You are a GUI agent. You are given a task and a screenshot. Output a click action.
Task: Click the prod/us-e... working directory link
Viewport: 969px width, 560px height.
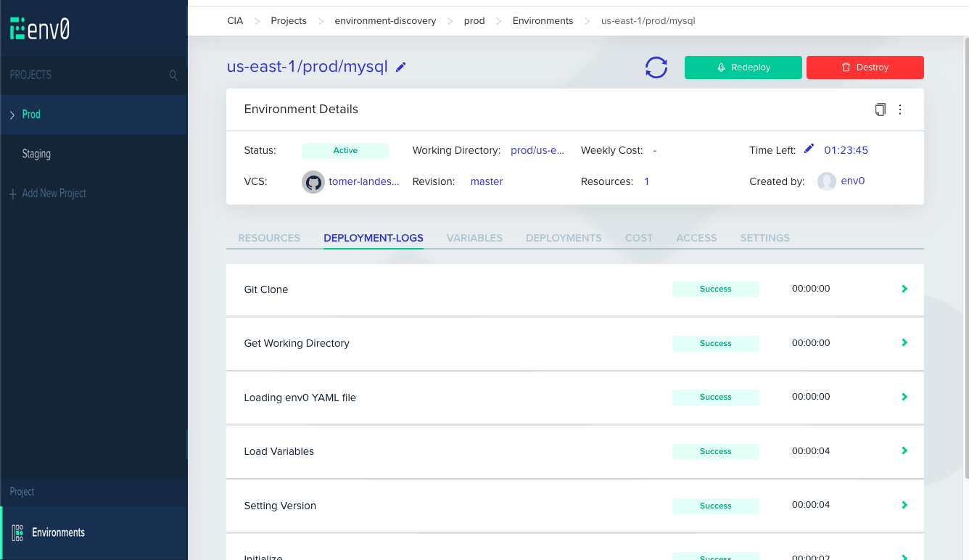coord(537,150)
